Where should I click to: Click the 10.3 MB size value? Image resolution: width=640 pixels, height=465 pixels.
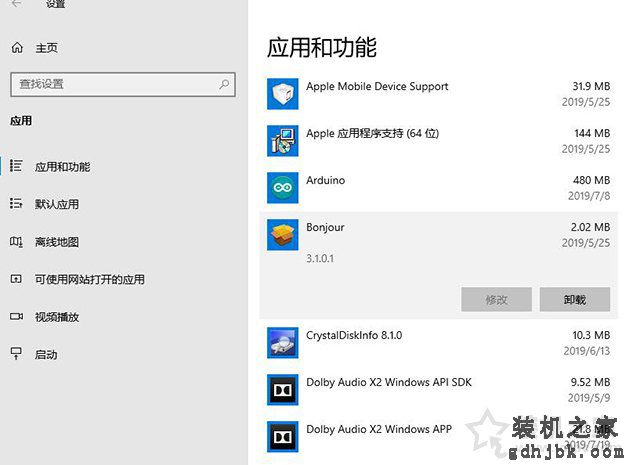591,336
